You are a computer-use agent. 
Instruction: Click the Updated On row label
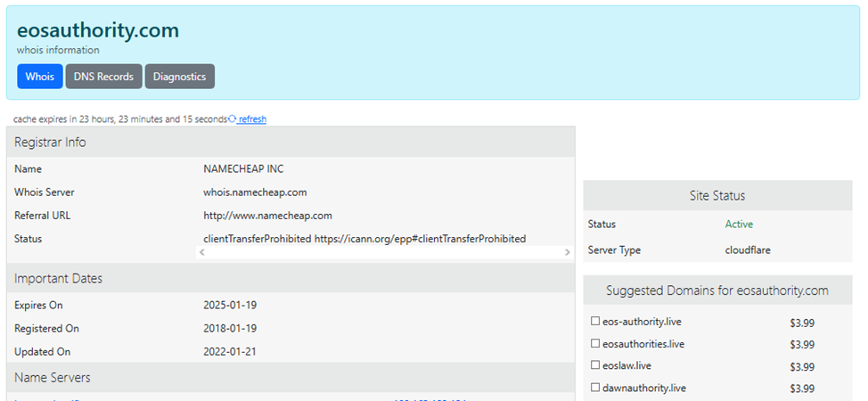coord(42,352)
